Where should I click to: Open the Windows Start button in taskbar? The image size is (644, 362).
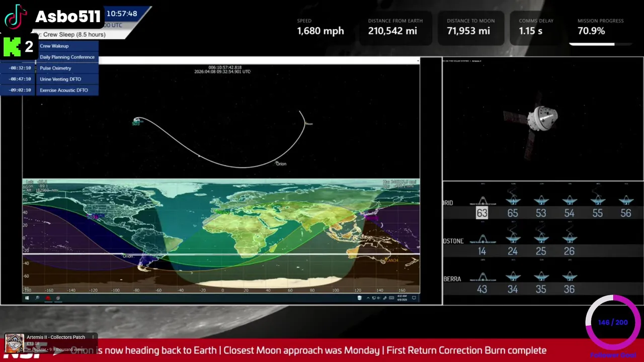click(x=27, y=298)
